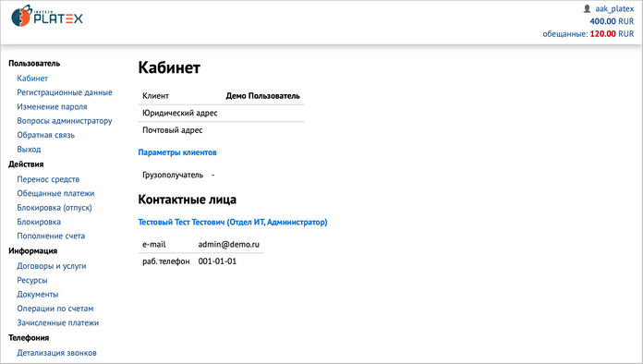This screenshot has width=643, height=364.
Task: Click the Пользователь section header
Action: coord(34,64)
